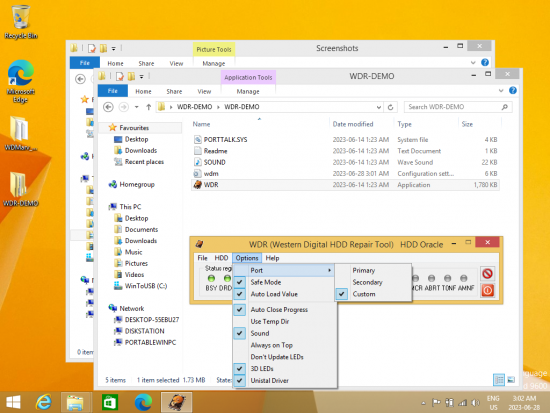The width and height of the screenshot is (550, 413).
Task: Refresh the WDR-DEMO folder view
Action: pyautogui.click(x=390, y=107)
